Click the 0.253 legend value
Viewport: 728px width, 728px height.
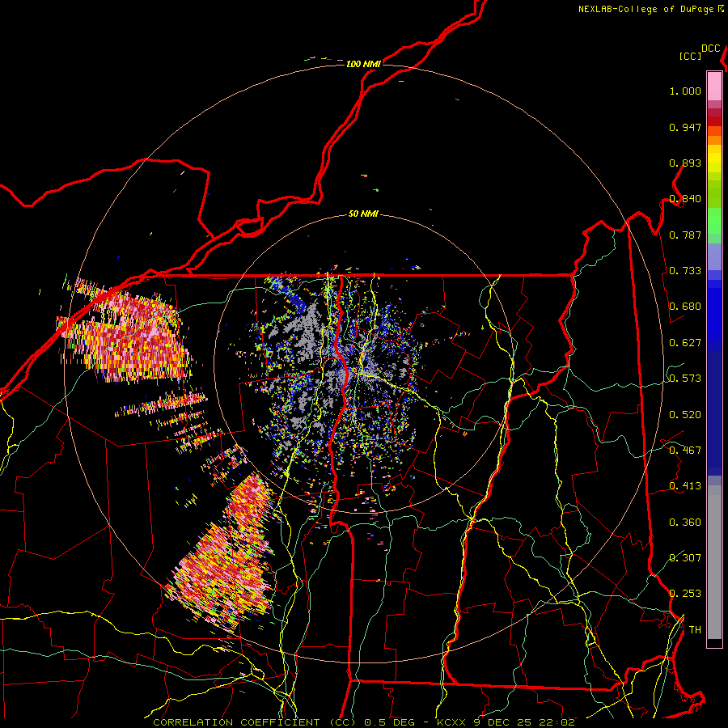point(685,594)
